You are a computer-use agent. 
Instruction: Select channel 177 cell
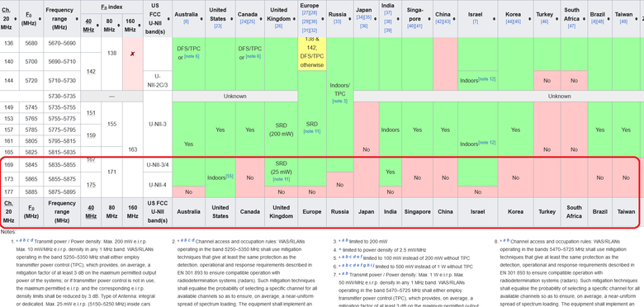(9, 191)
